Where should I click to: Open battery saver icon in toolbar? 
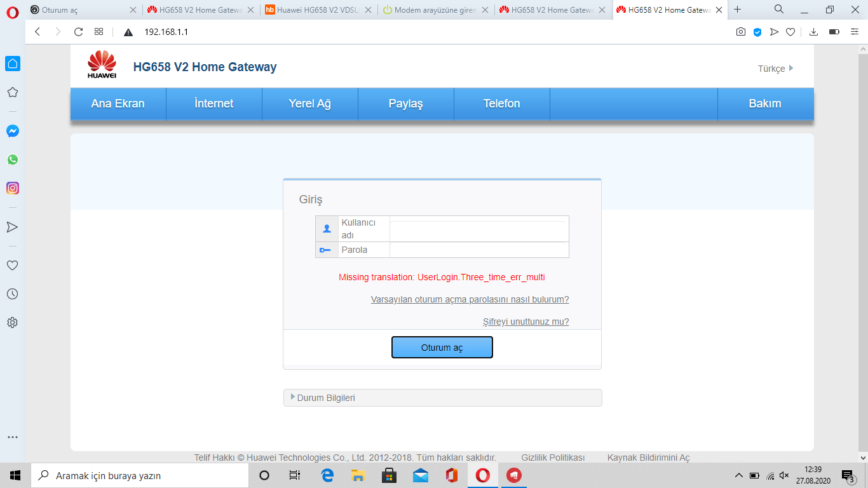point(834,32)
